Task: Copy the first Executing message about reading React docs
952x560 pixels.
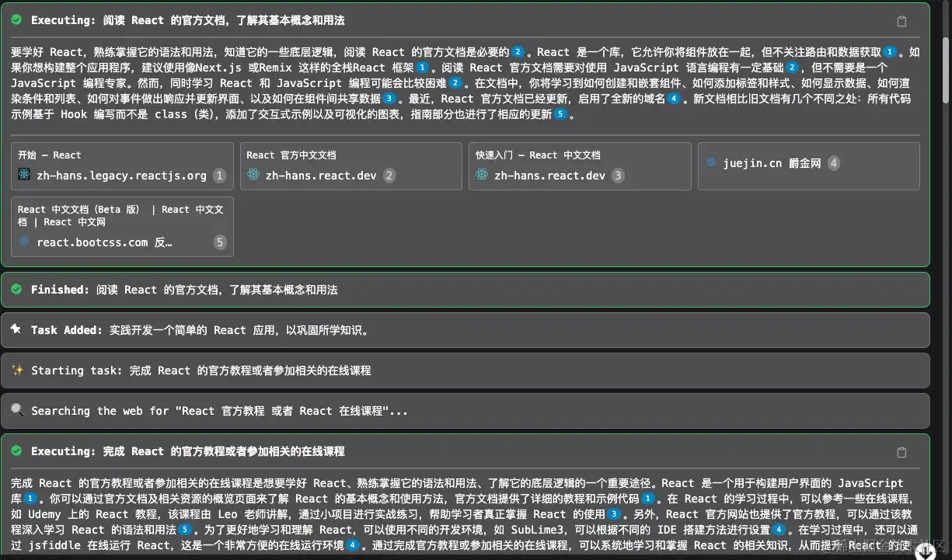Action: (x=901, y=21)
